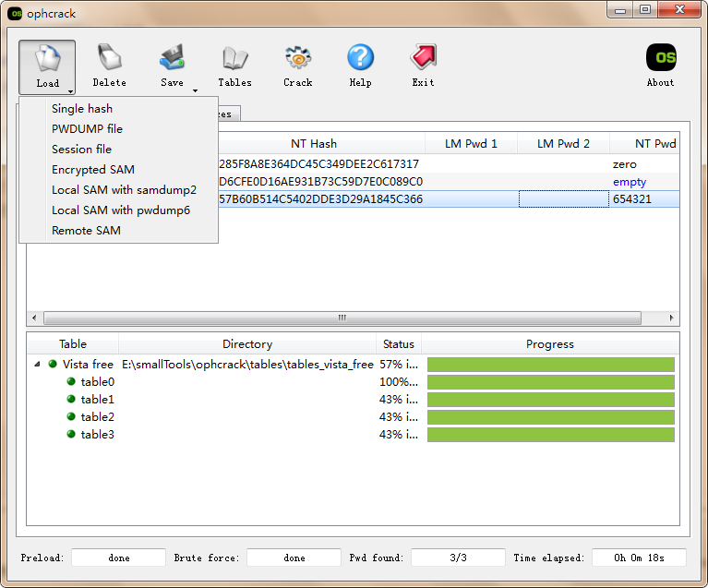708x588 pixels.
Task: Click the Brute force 'done' field
Action: (x=294, y=558)
